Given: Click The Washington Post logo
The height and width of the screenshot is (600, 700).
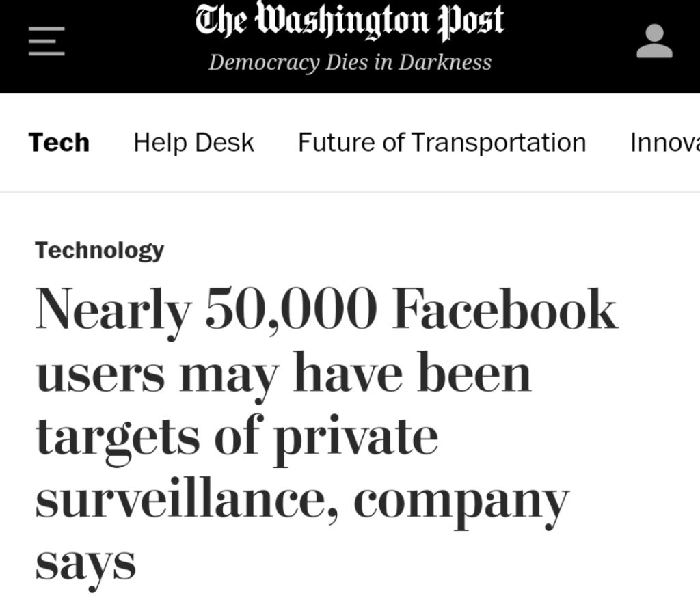Looking at the screenshot, I should coord(349,23).
